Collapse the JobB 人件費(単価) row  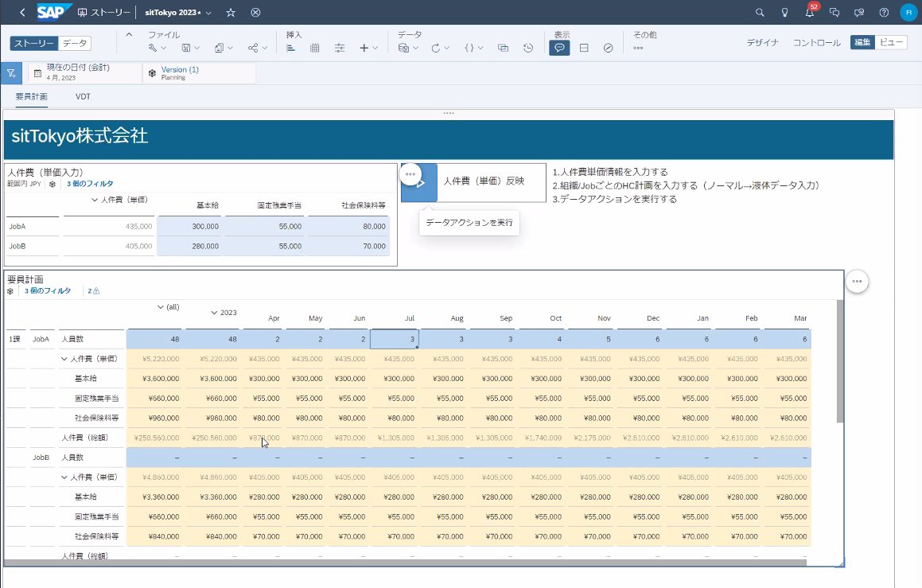[64, 477]
